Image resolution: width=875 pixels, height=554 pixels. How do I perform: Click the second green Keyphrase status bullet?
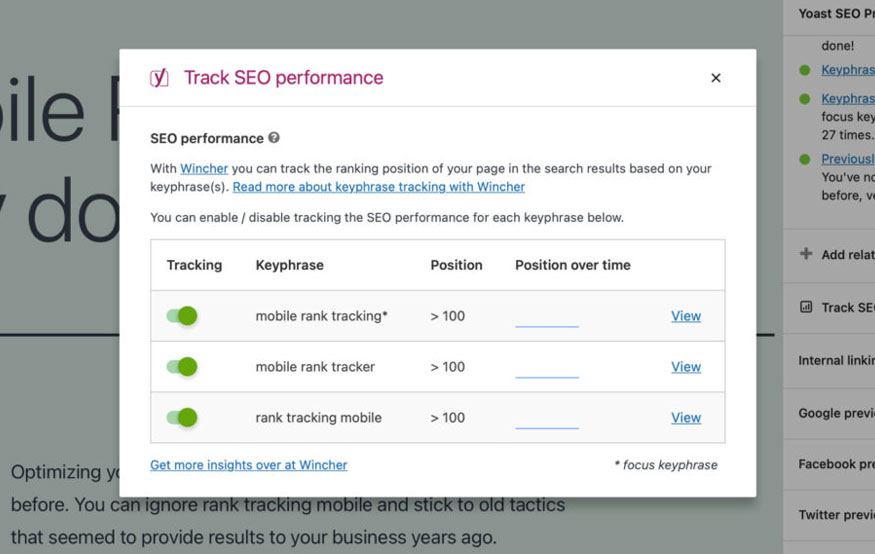pyautogui.click(x=805, y=99)
